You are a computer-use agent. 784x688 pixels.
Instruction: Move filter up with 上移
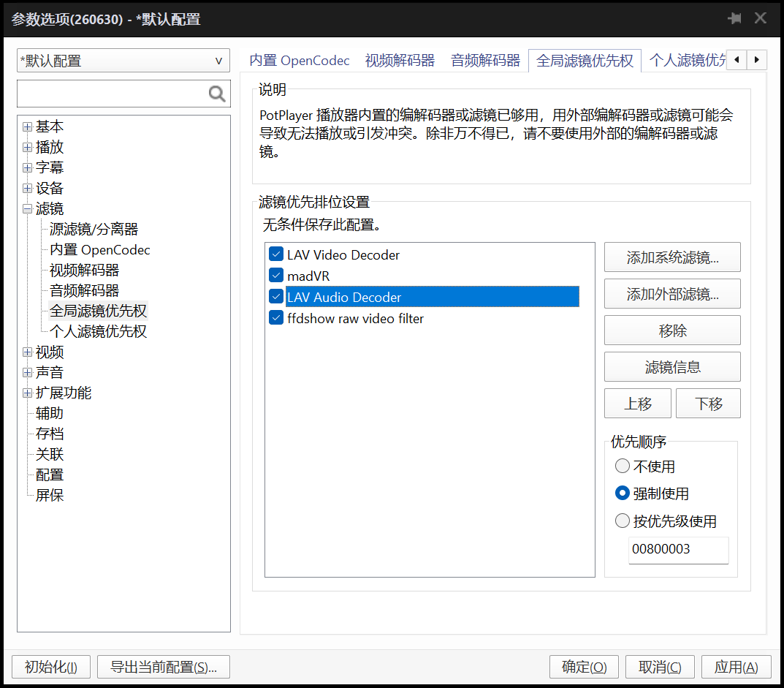[x=637, y=404]
